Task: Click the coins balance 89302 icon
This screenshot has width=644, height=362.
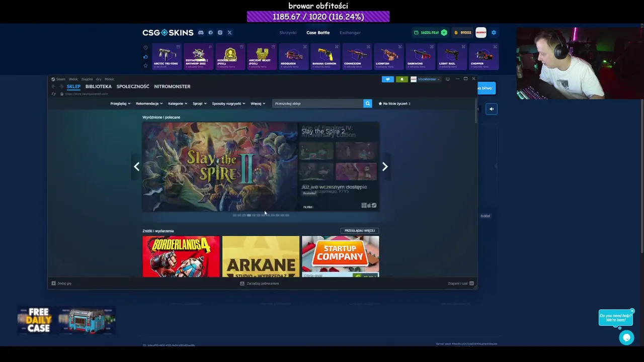Action: point(456,33)
